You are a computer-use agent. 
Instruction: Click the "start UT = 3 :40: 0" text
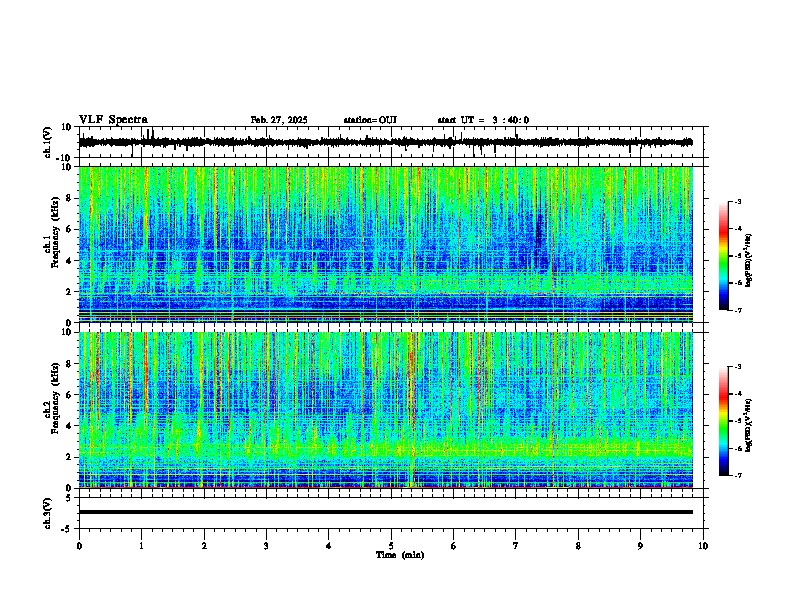click(483, 120)
